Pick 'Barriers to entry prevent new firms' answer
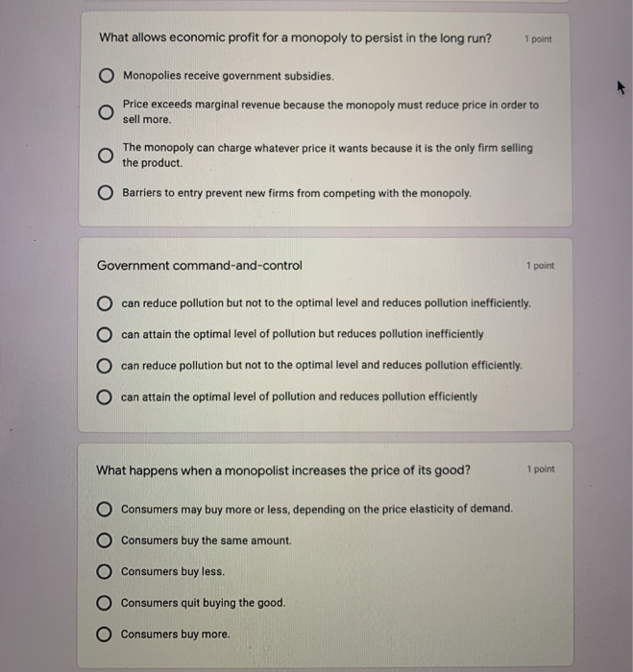 tap(105, 193)
